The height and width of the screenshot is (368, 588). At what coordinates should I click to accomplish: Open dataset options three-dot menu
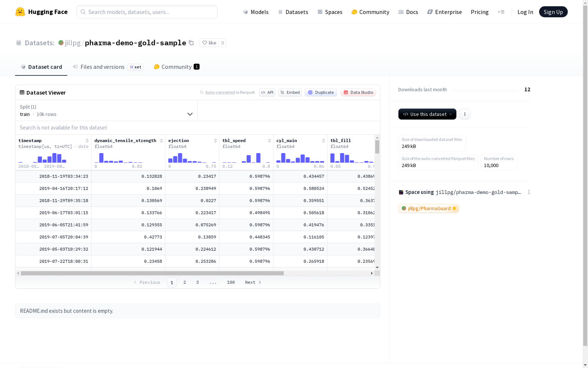tap(465, 114)
